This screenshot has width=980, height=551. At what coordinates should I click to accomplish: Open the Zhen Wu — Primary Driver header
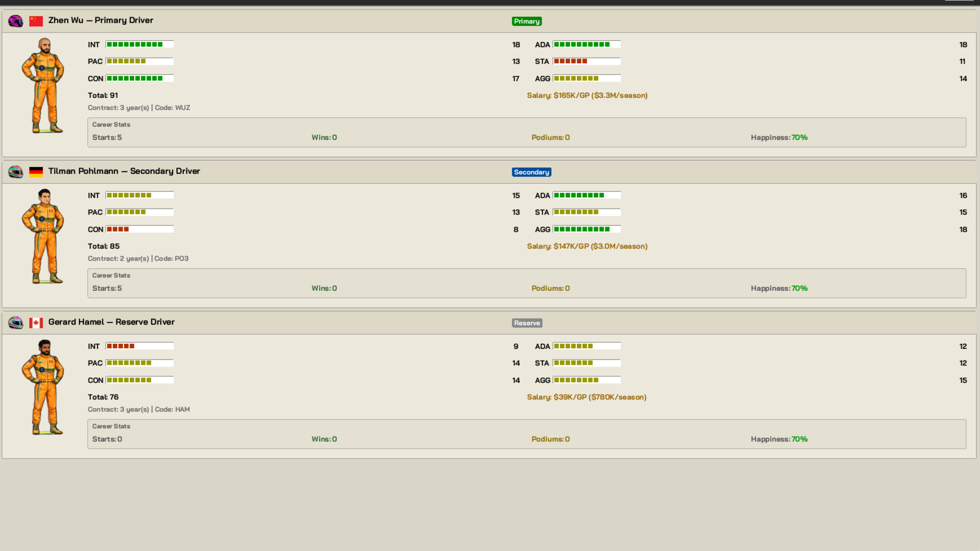[x=101, y=20]
